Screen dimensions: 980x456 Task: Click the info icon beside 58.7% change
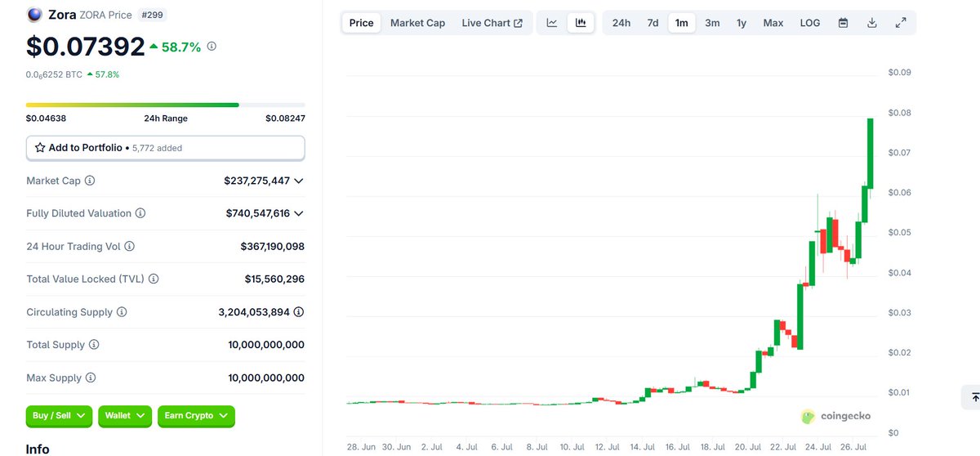[212, 47]
